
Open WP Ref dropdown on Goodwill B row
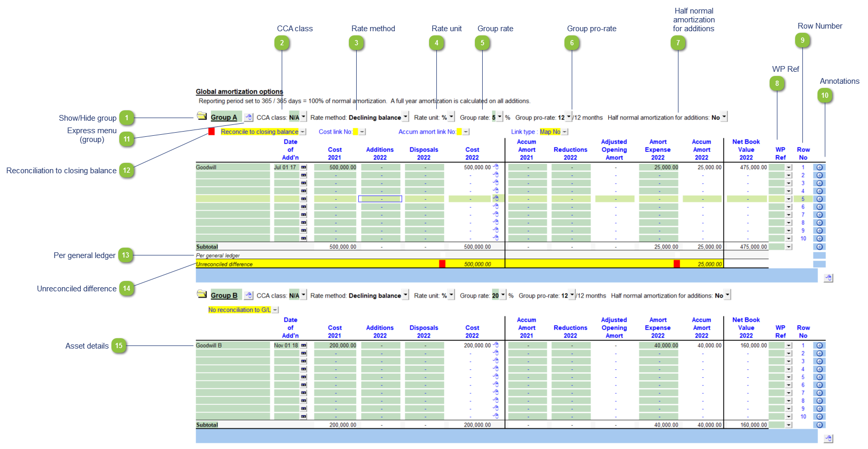(789, 345)
